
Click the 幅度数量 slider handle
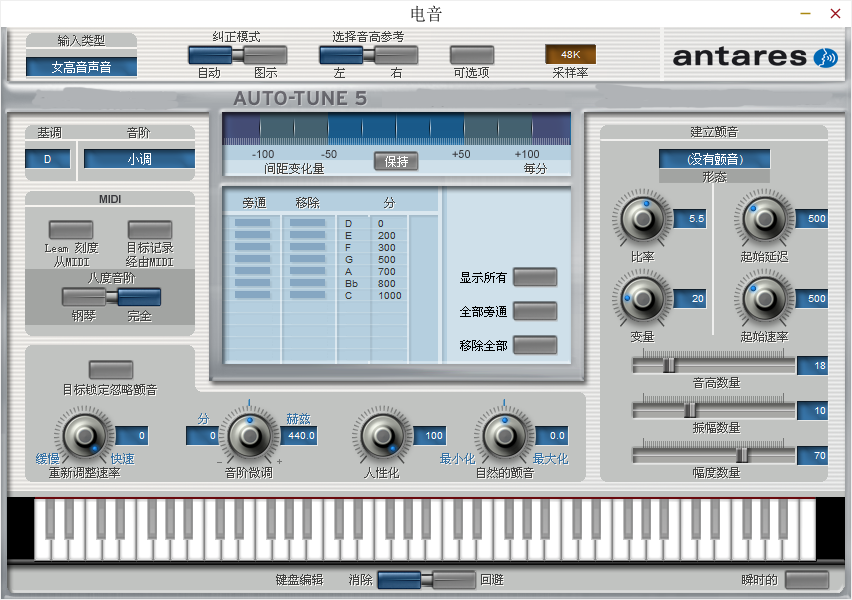[742, 455]
